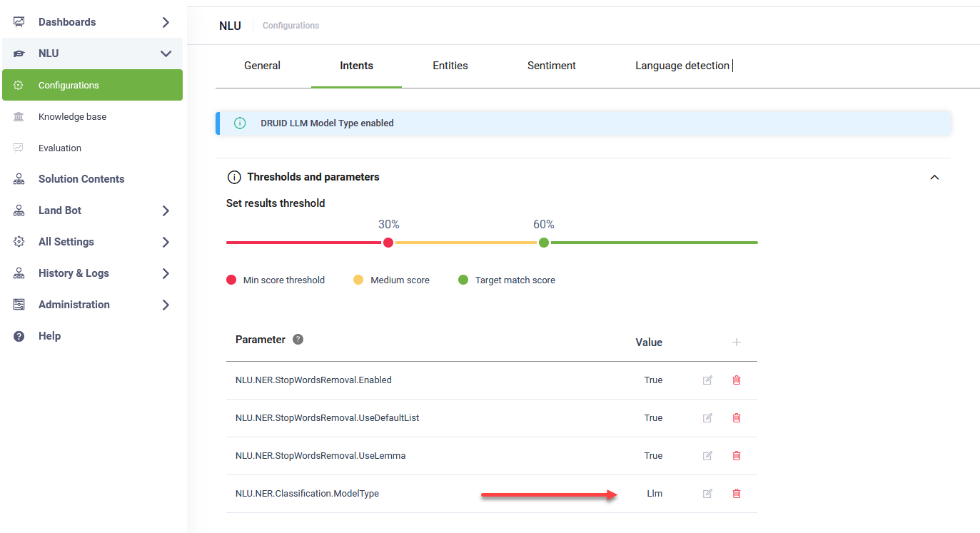
Task: Add a new parameter with plus icon
Action: point(737,342)
